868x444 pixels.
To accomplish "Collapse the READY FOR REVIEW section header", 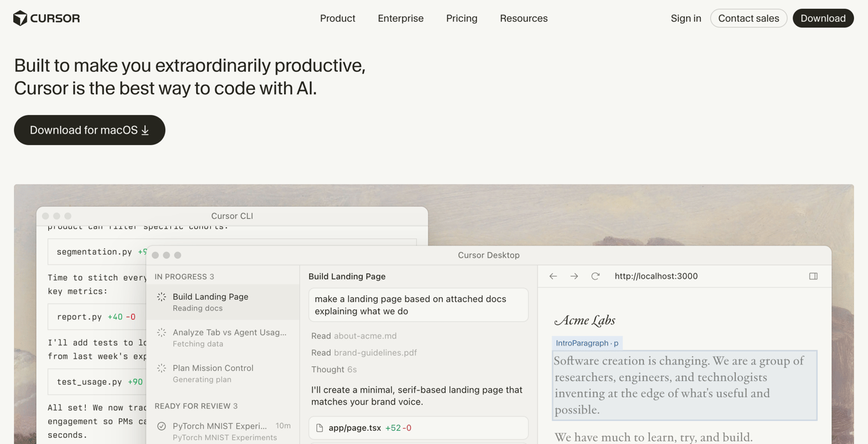I will click(197, 406).
